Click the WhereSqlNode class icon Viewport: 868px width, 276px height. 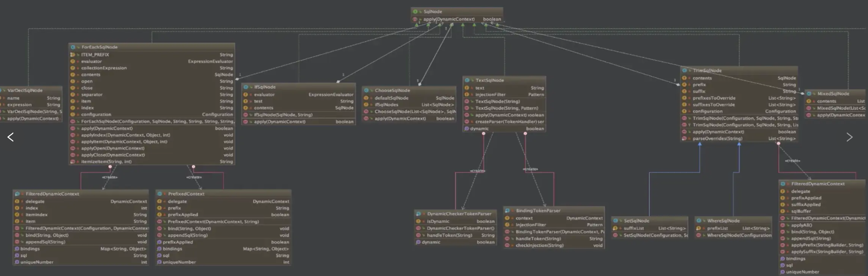tap(699, 221)
